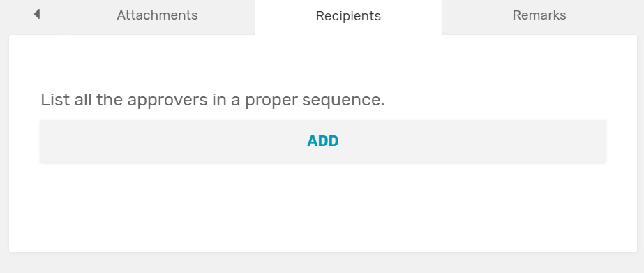Go to Attachments section
This screenshot has width=644, height=273.
(157, 15)
